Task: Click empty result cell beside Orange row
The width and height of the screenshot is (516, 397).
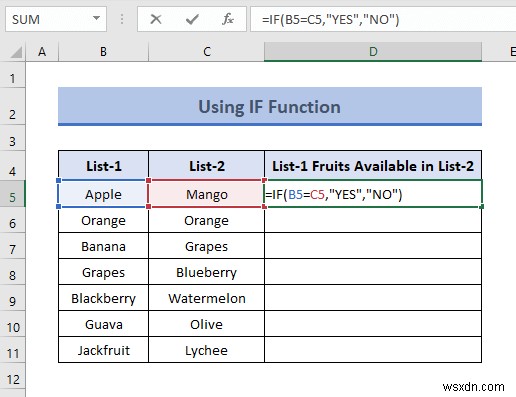Action: [x=373, y=220]
